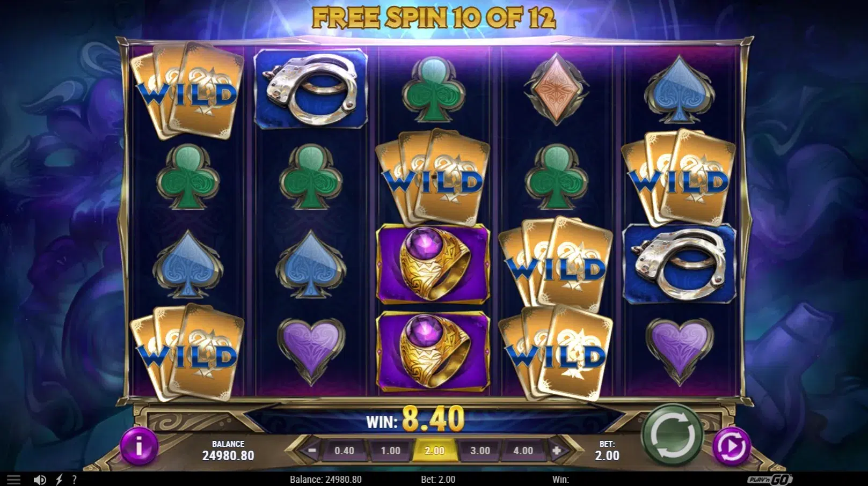Click the Play'n GO logo

click(770, 479)
